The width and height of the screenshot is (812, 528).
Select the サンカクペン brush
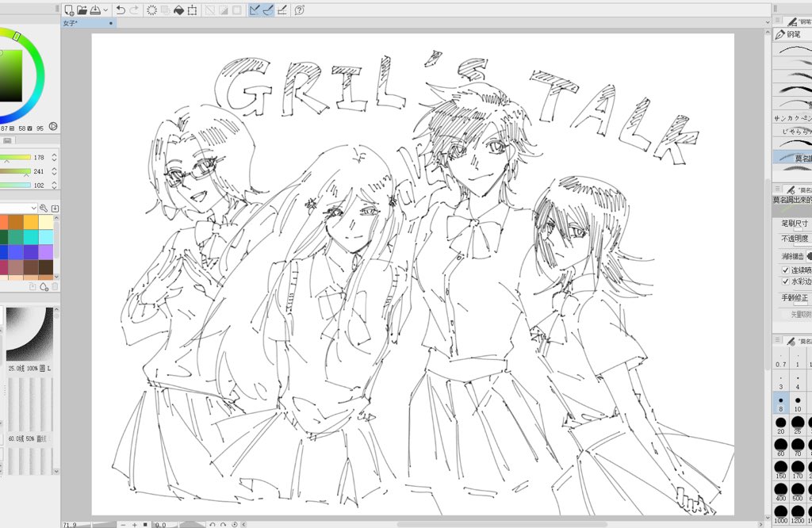tap(792, 118)
